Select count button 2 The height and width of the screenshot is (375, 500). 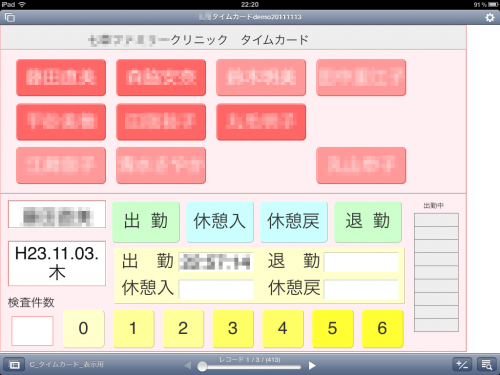[x=183, y=328]
